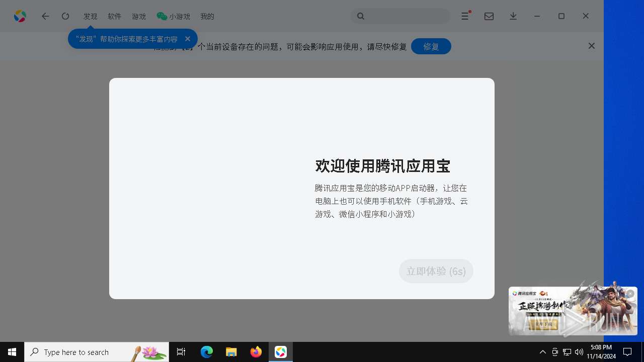Open File Explorer from the taskbar
Image resolution: width=644 pixels, height=362 pixels.
[x=231, y=352]
